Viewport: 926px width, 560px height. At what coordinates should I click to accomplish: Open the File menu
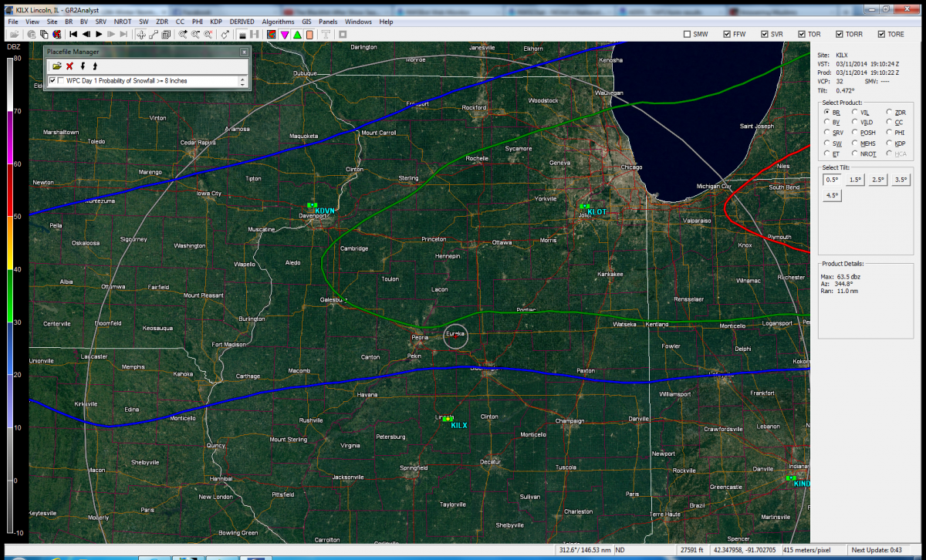point(12,22)
